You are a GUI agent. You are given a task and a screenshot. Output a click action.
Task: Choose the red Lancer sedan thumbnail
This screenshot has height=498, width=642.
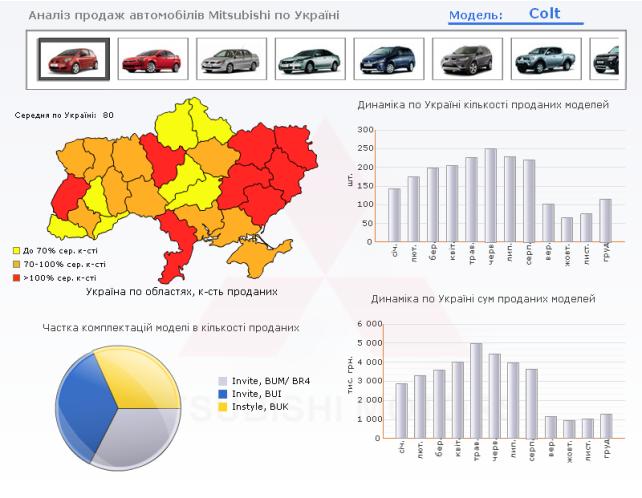coord(153,59)
